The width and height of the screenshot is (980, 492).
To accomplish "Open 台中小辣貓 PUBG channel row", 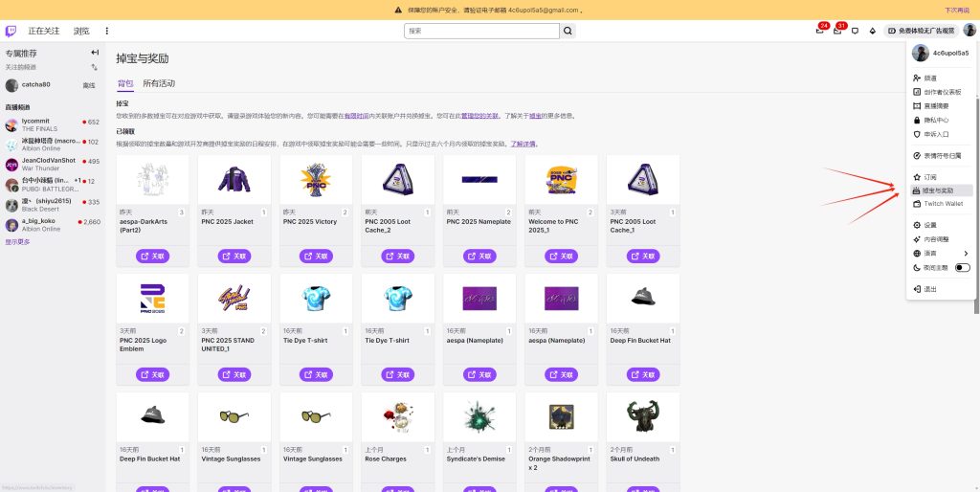I will coord(53,185).
